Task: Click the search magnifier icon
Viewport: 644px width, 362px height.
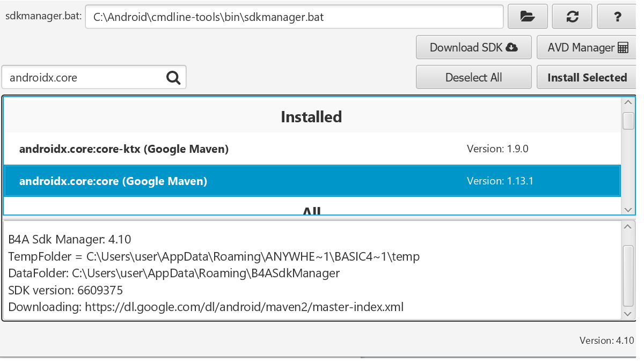Action: tap(173, 78)
